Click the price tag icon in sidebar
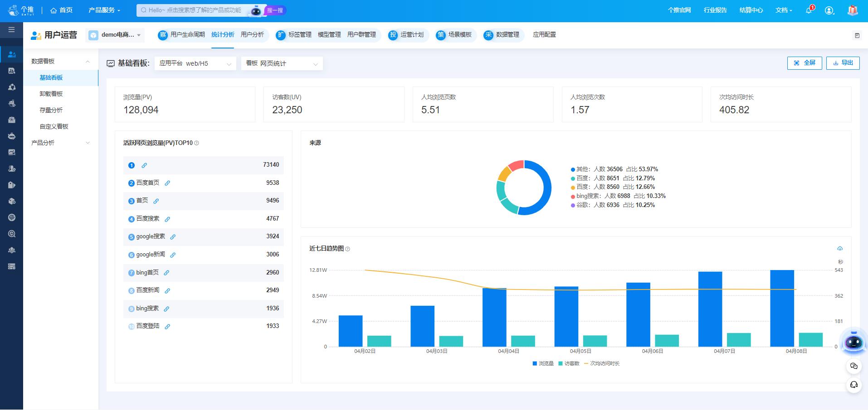 pyautogui.click(x=12, y=185)
